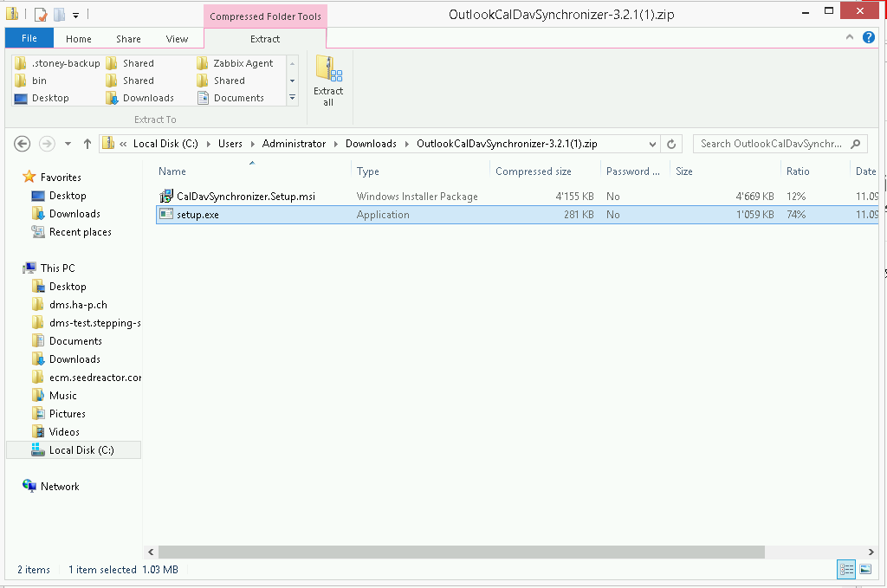This screenshot has height=588, width=887.
Task: Click the Back navigation arrow
Action: [x=23, y=144]
